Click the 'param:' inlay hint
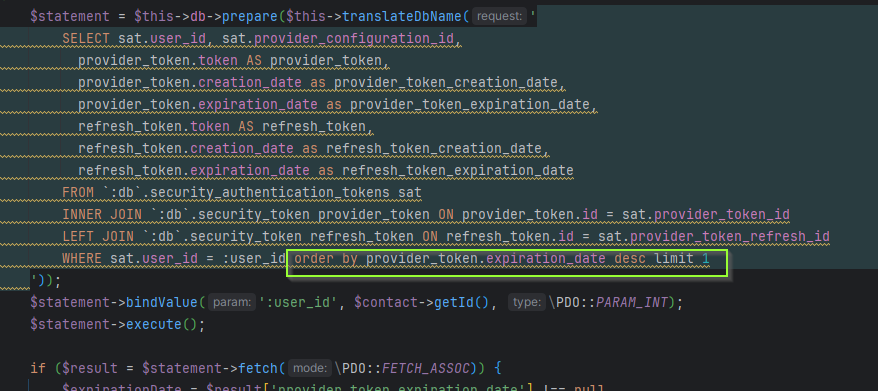 click(232, 303)
